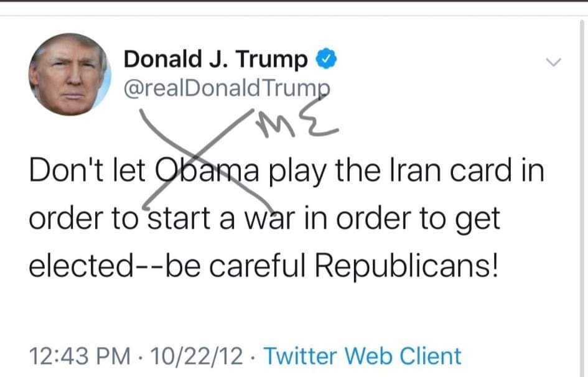Open the @realDonaldTrump handle link
Screen dimensions: 588x377
227,89
